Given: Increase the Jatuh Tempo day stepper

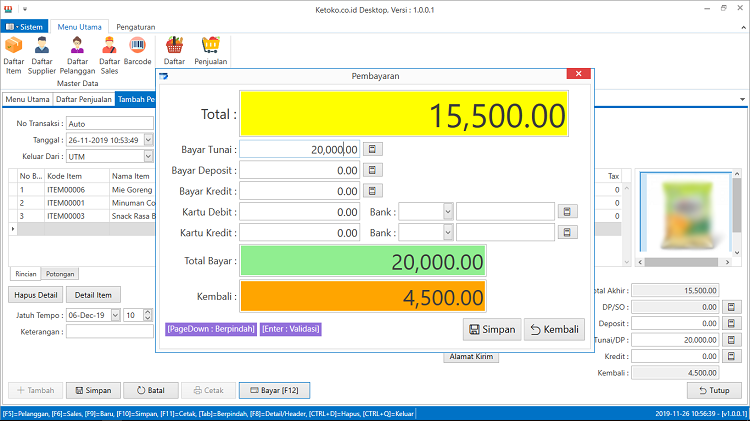Looking at the screenshot, I should [x=148, y=312].
